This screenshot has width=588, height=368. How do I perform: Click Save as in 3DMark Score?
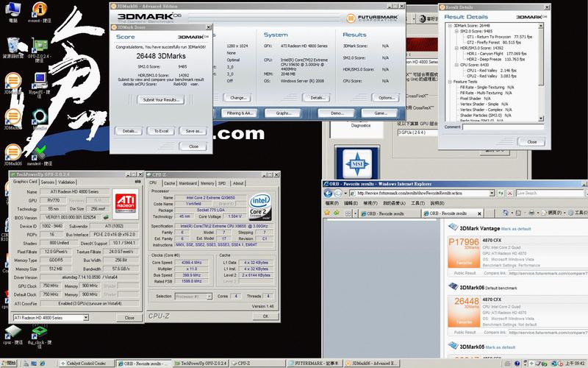193,131
